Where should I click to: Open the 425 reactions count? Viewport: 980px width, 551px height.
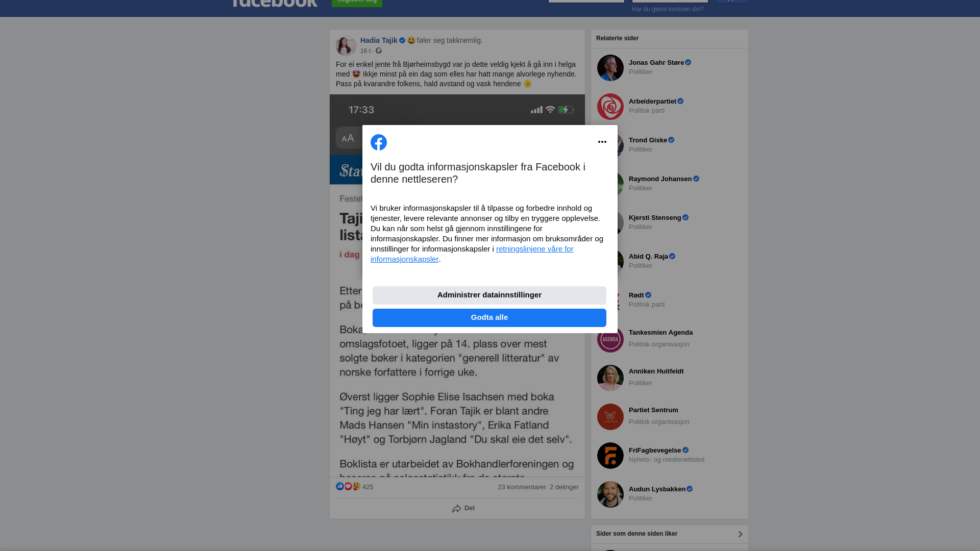point(368,487)
